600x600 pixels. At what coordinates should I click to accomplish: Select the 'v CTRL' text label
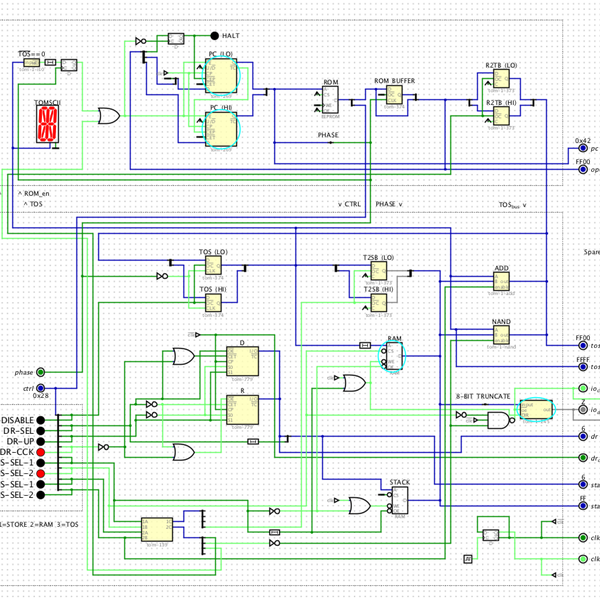click(349, 204)
